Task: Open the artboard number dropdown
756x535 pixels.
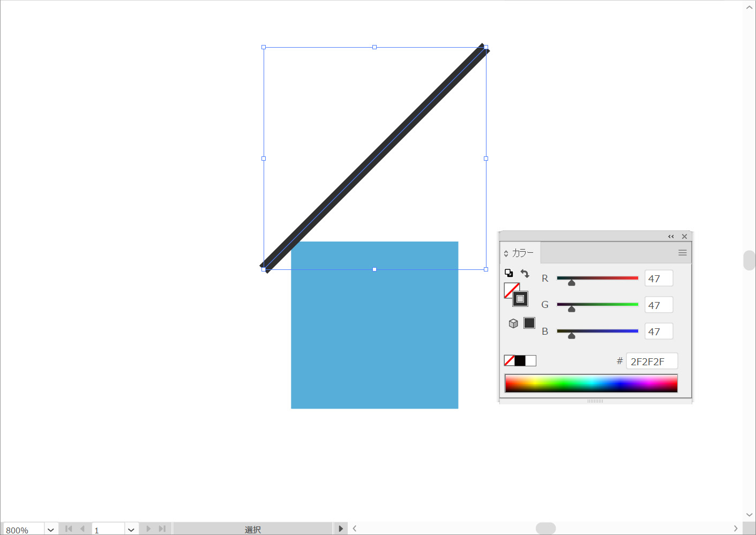Action: pos(131,529)
